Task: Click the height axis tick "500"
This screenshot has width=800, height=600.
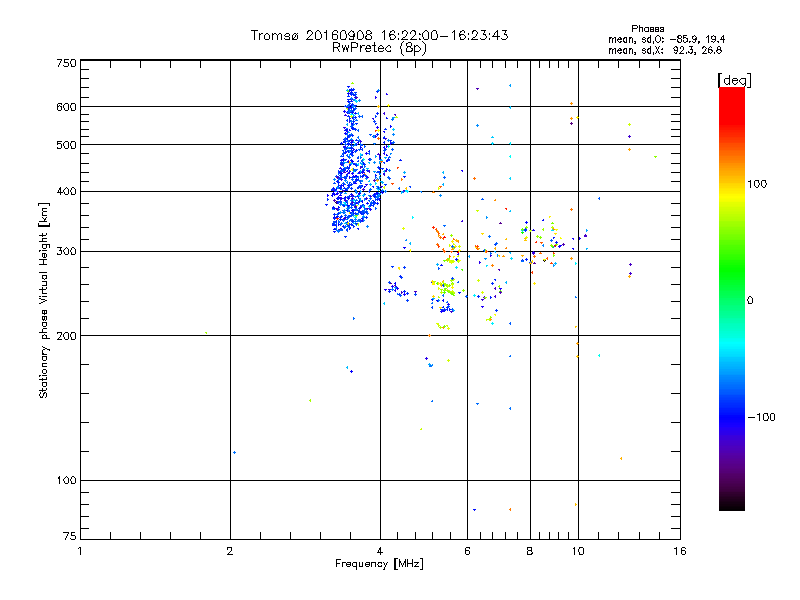Action: click(x=66, y=145)
